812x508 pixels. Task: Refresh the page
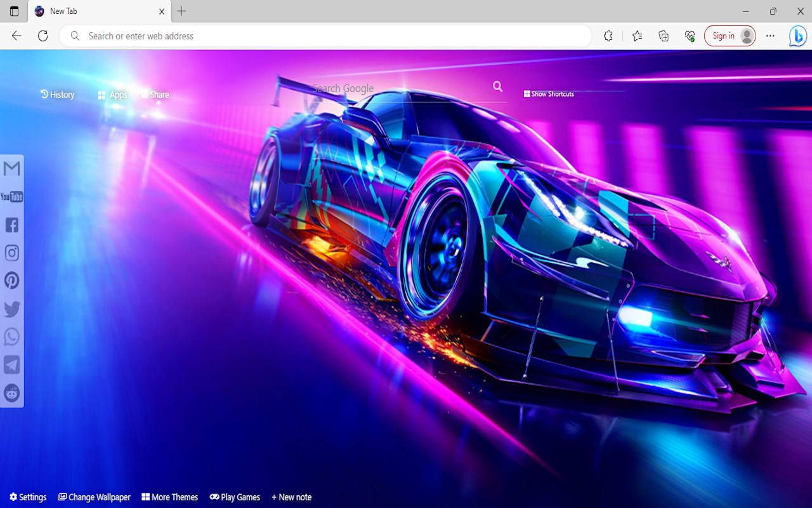pos(43,36)
